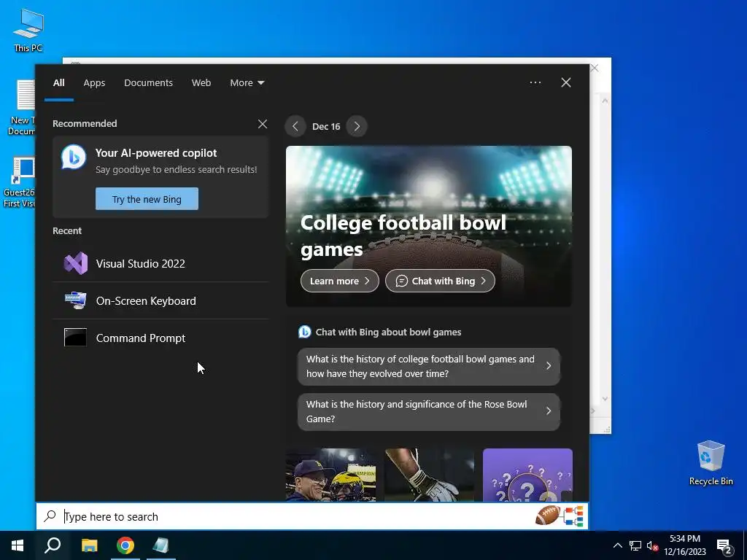Open Google Chrome from the taskbar
This screenshot has width=747, height=560.
[125, 545]
